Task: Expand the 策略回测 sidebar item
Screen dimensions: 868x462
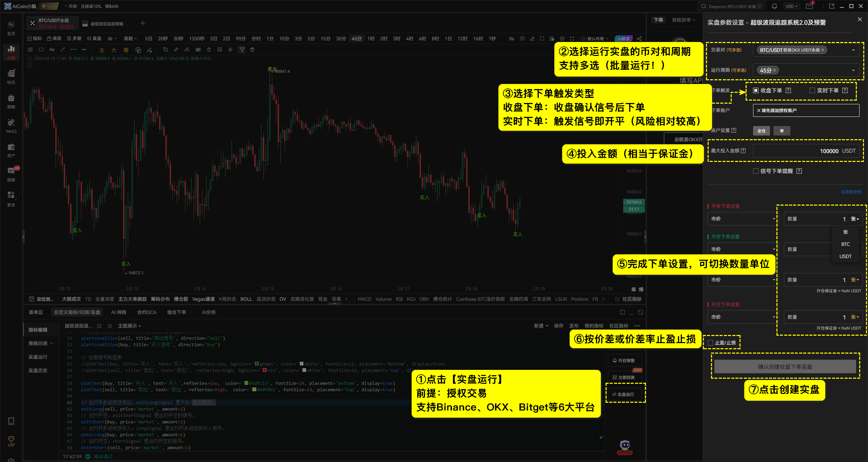Action: click(x=41, y=343)
